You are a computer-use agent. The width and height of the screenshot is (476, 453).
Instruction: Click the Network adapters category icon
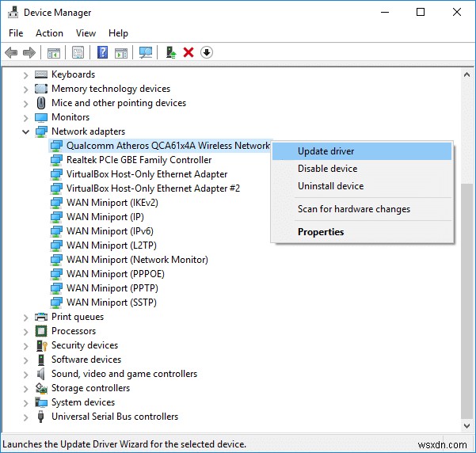[x=41, y=131]
